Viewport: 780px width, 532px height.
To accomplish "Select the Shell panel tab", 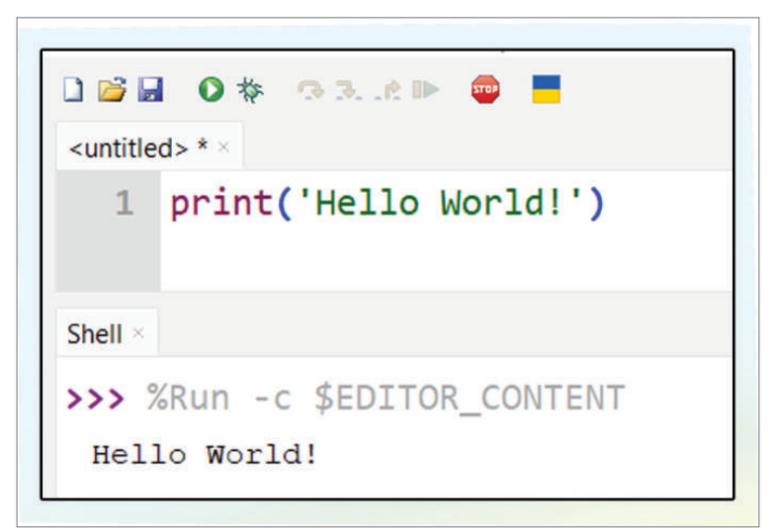I will tap(94, 334).
